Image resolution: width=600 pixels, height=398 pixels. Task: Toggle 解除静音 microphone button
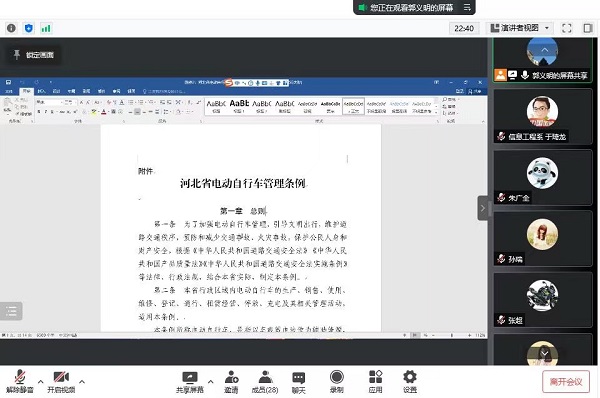point(20,382)
